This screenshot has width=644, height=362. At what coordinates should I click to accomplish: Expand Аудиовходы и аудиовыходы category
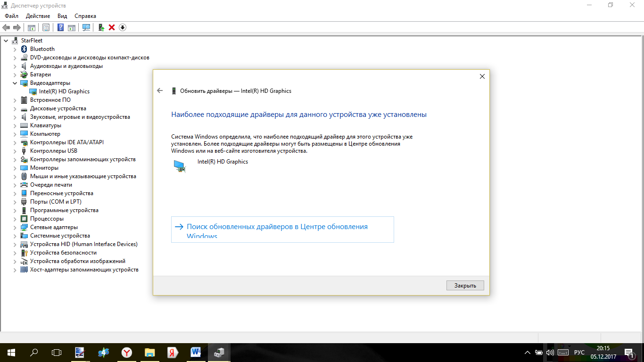pyautogui.click(x=15, y=66)
